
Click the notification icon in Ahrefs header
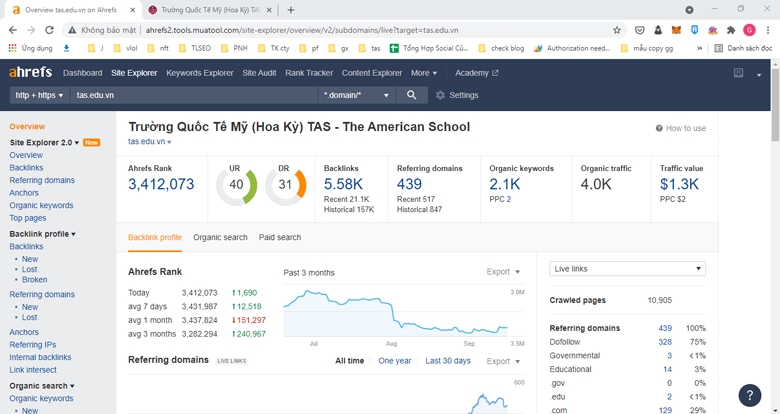(x=739, y=73)
